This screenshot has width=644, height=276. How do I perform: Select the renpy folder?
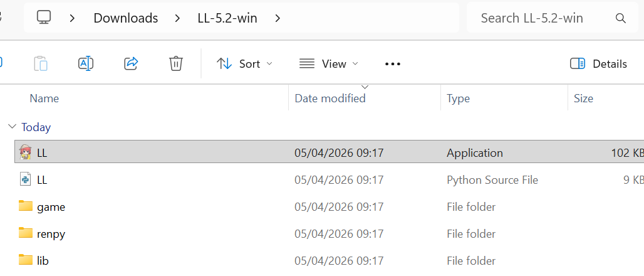click(51, 234)
